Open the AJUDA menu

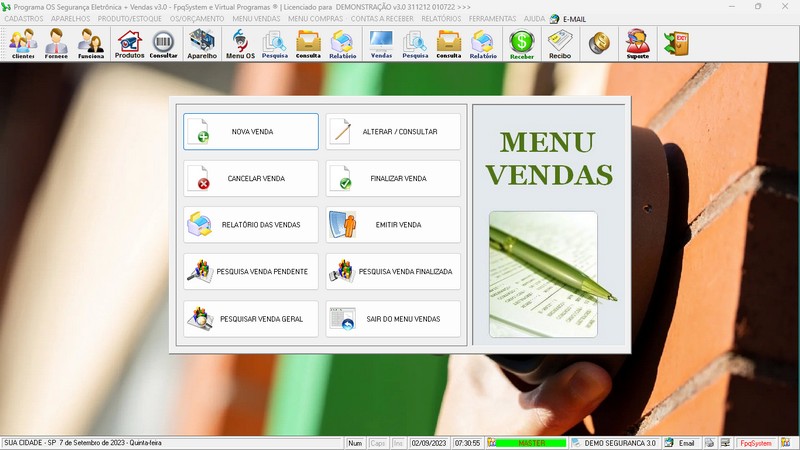point(534,19)
